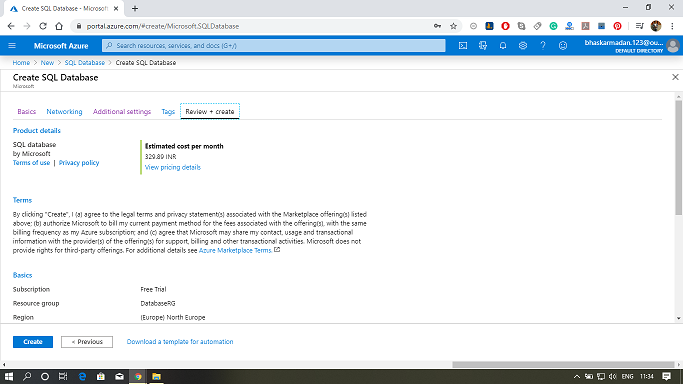Switch to the Basics tab

(x=27, y=111)
